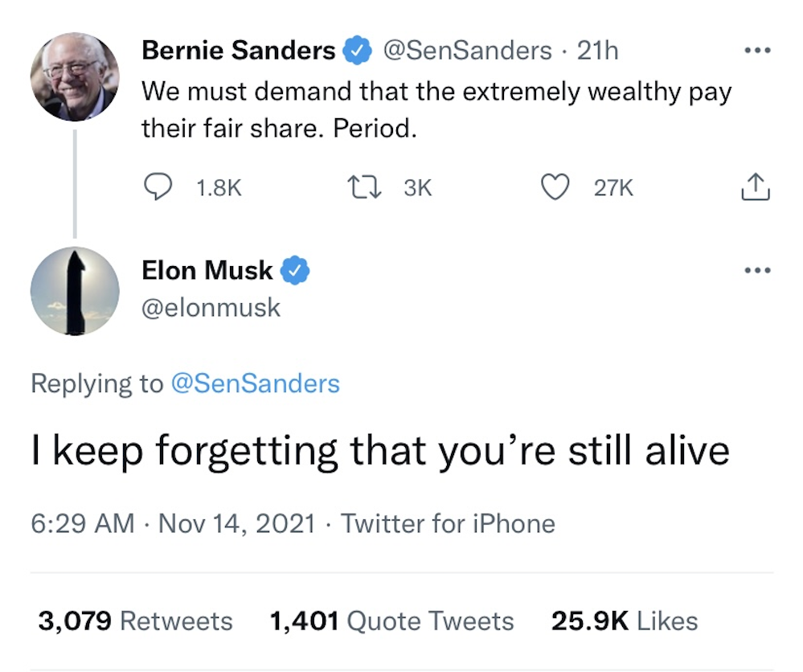Viewport: 803px width, 672px height.
Task: Click the 6:29 AM Nov 14, 2021 timestamp
Action: (x=173, y=524)
